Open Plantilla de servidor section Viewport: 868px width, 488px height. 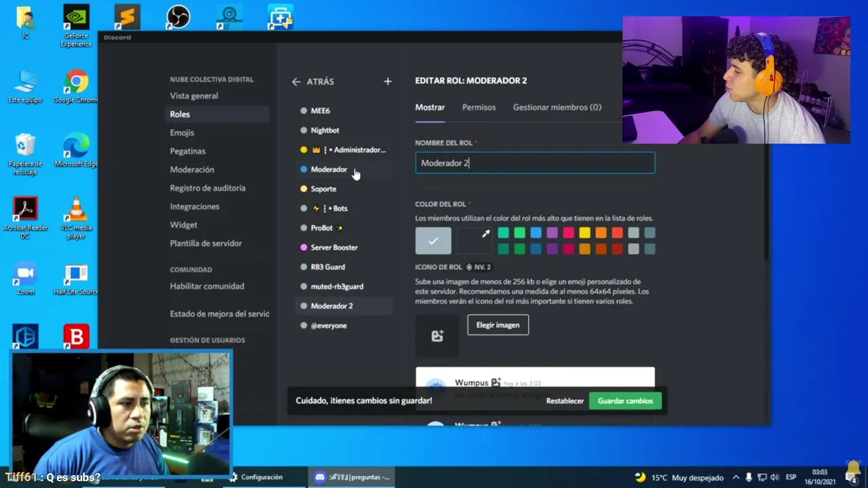pos(206,243)
